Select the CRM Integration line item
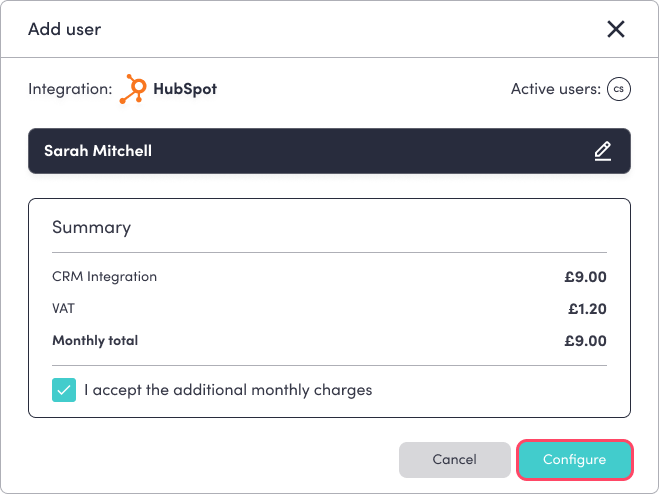Image resolution: width=659 pixels, height=494 pixels. coord(104,276)
